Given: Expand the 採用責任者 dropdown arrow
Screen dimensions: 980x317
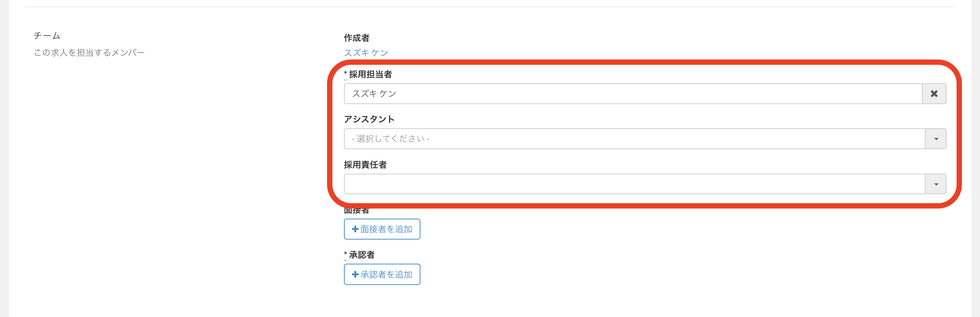Looking at the screenshot, I should (x=936, y=184).
